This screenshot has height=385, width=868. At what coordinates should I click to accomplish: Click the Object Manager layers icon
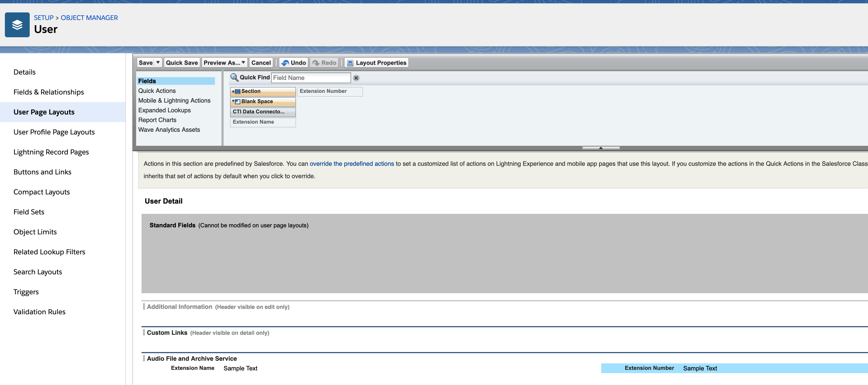coord(17,25)
